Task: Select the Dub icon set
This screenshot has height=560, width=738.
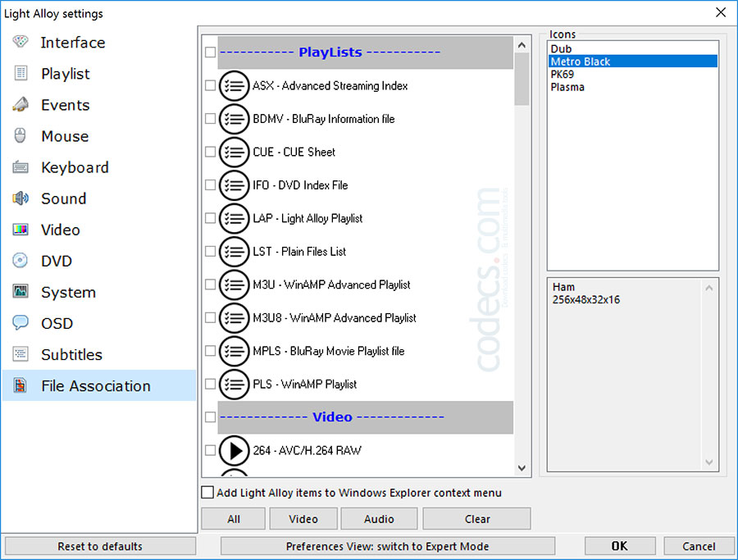Action: (x=632, y=49)
